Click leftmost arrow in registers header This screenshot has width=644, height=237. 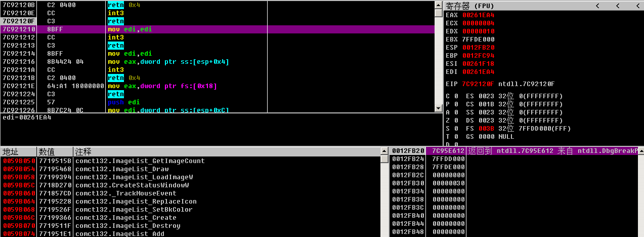coord(597,6)
